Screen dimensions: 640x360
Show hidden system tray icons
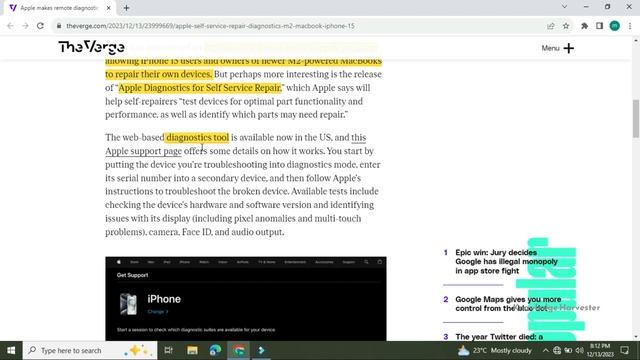pos(545,350)
